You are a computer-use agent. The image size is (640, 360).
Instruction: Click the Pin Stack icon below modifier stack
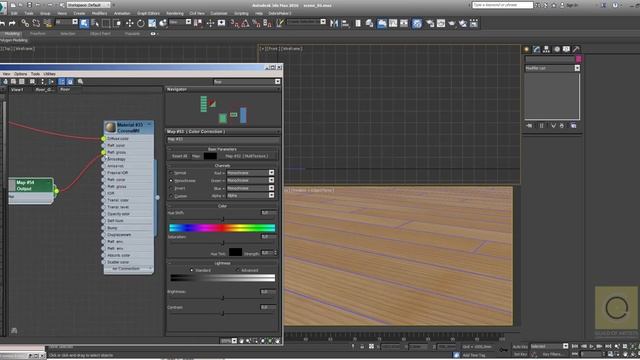tap(529, 126)
